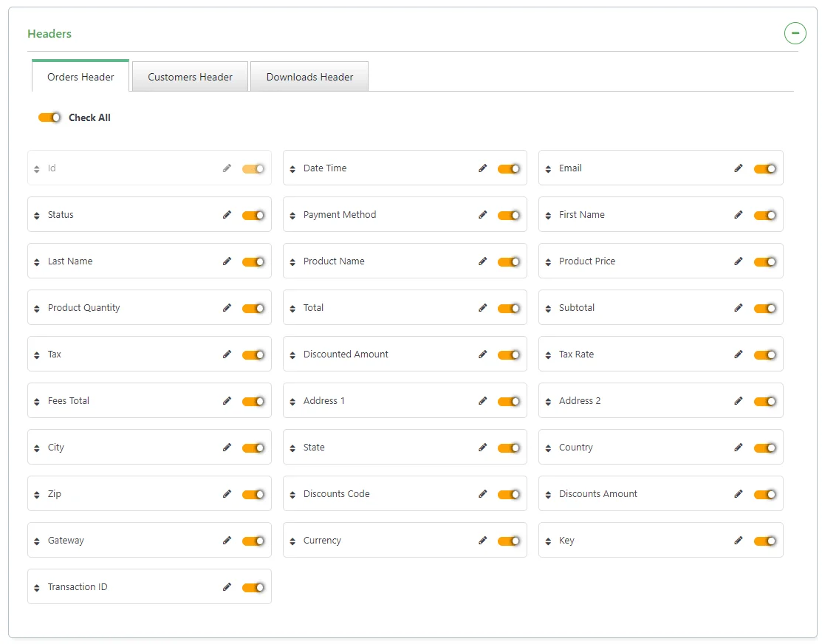Click the pencil icon beside Product Price
Image resolution: width=822 pixels, height=644 pixels.
pyautogui.click(x=739, y=261)
